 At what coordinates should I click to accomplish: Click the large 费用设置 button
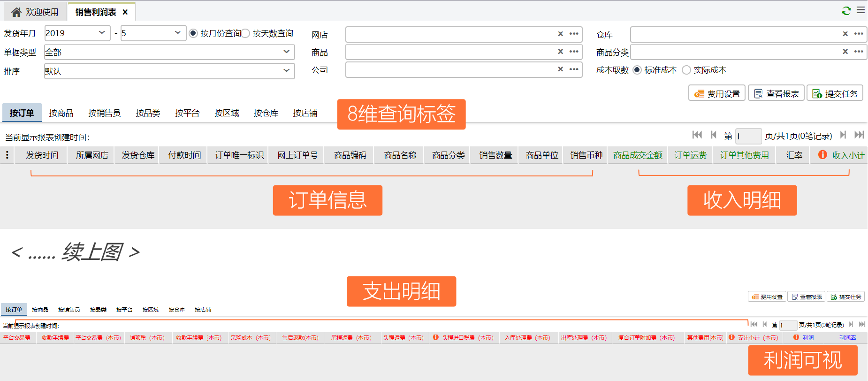pyautogui.click(x=717, y=93)
